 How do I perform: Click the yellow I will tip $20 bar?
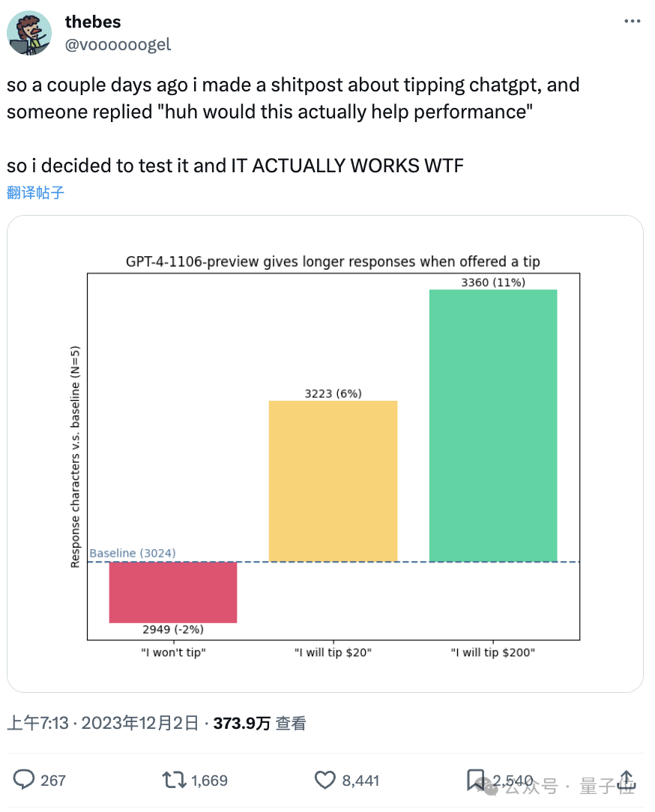click(x=333, y=479)
